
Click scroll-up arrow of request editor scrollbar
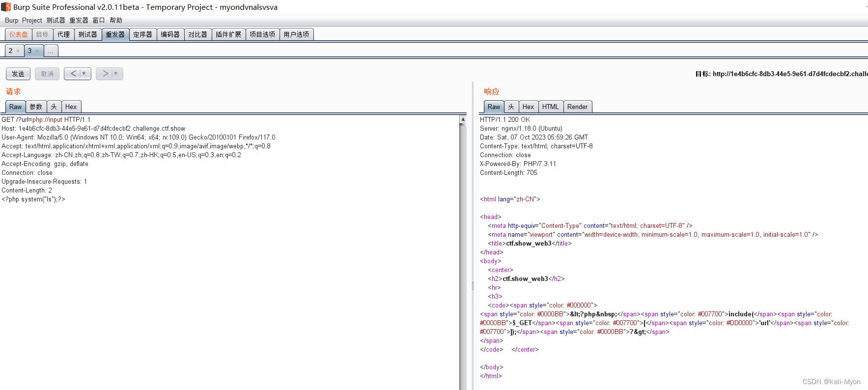[463, 119]
